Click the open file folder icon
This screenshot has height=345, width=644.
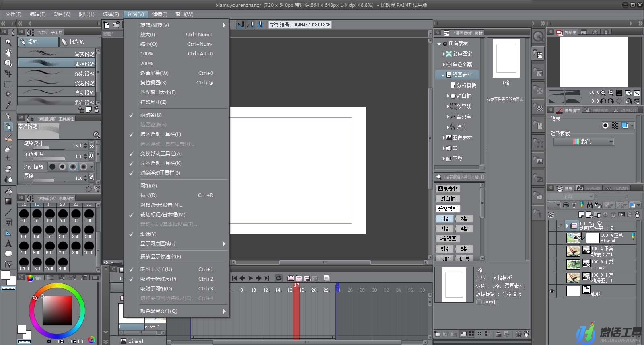point(116,25)
